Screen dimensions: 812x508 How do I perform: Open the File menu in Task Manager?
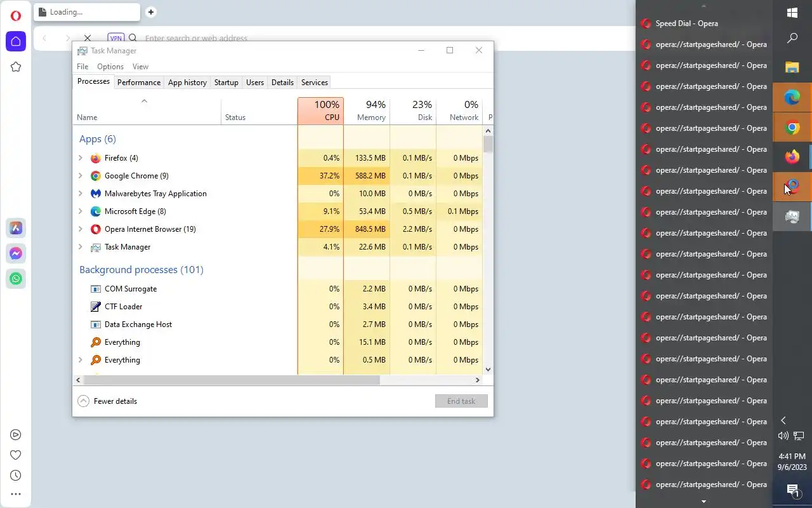tap(82, 67)
